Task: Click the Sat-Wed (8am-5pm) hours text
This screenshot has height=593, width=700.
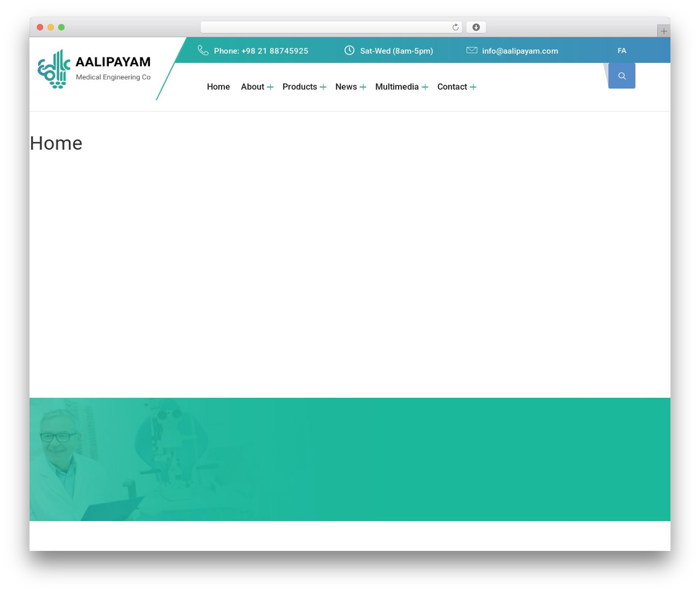Action: [x=396, y=51]
